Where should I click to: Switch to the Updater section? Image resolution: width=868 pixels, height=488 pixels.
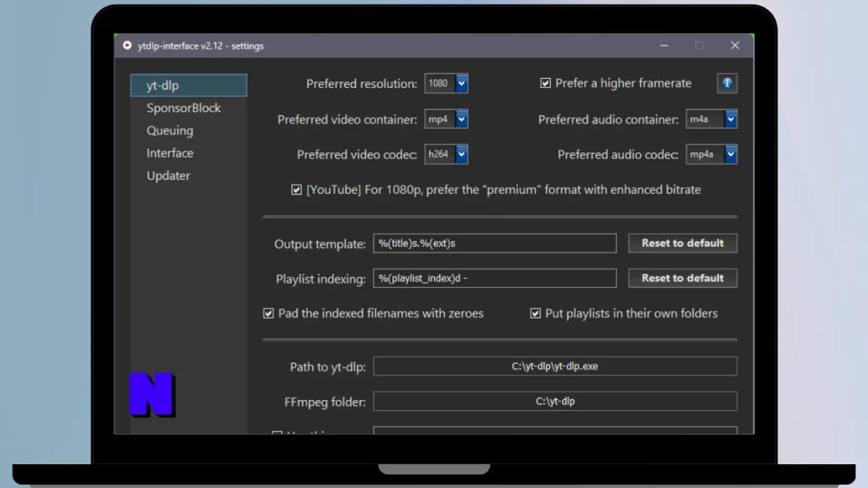point(169,175)
